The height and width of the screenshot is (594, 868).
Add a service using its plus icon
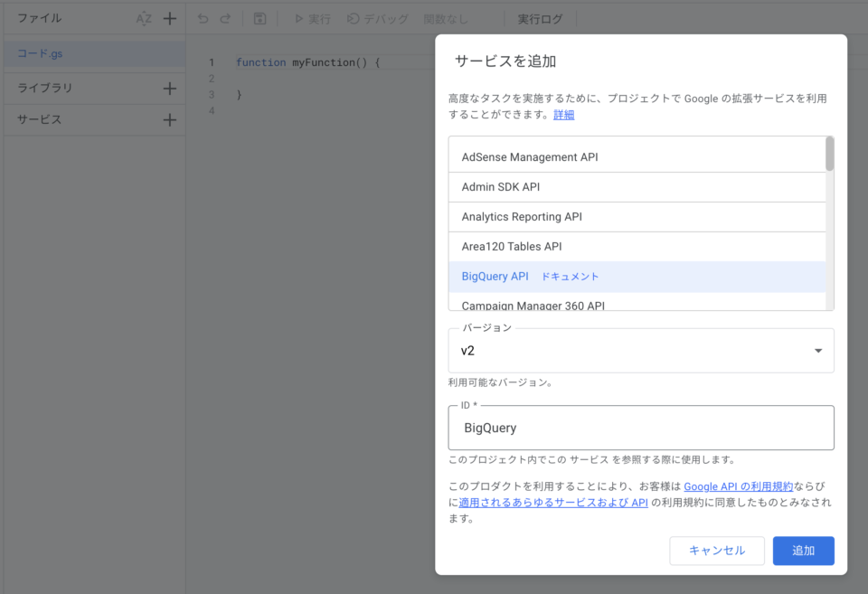point(169,119)
